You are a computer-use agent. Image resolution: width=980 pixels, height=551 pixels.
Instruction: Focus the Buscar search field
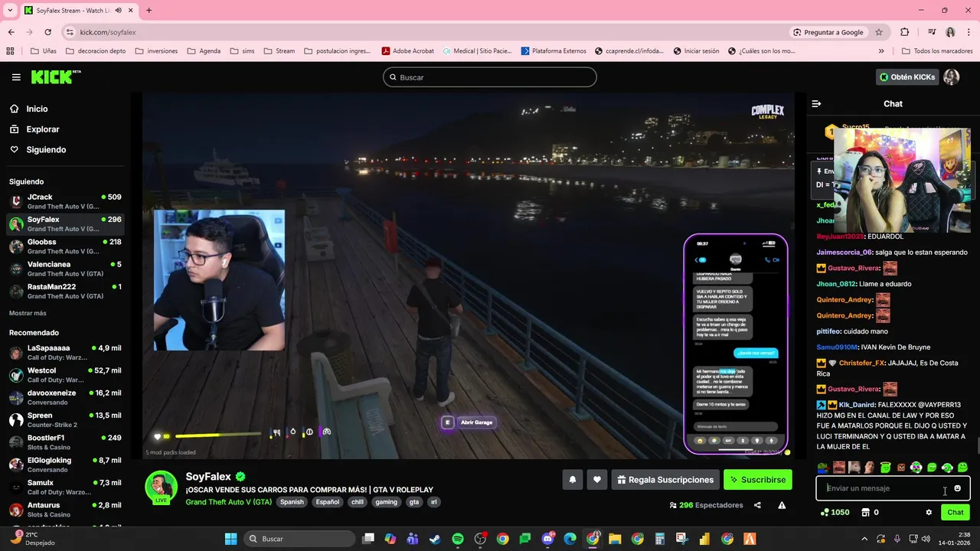[x=490, y=77]
